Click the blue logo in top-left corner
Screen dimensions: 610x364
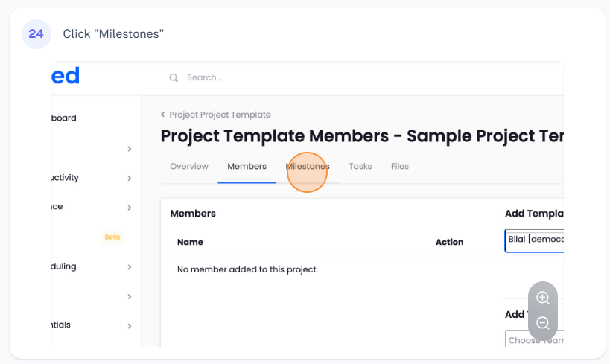pos(66,76)
